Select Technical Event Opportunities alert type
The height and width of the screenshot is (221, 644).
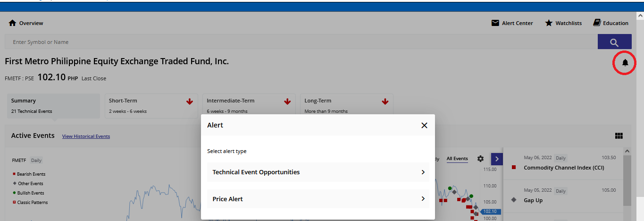pyautogui.click(x=318, y=172)
